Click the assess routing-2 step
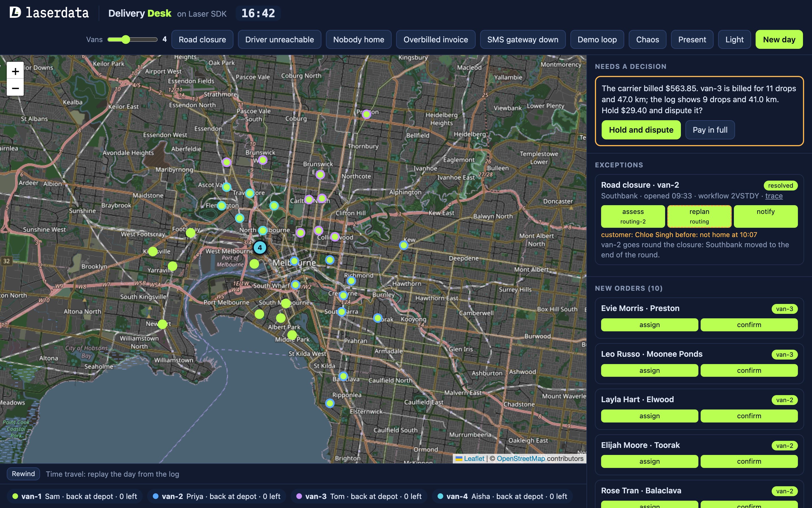Viewport: 812px width, 508px height. click(x=633, y=216)
